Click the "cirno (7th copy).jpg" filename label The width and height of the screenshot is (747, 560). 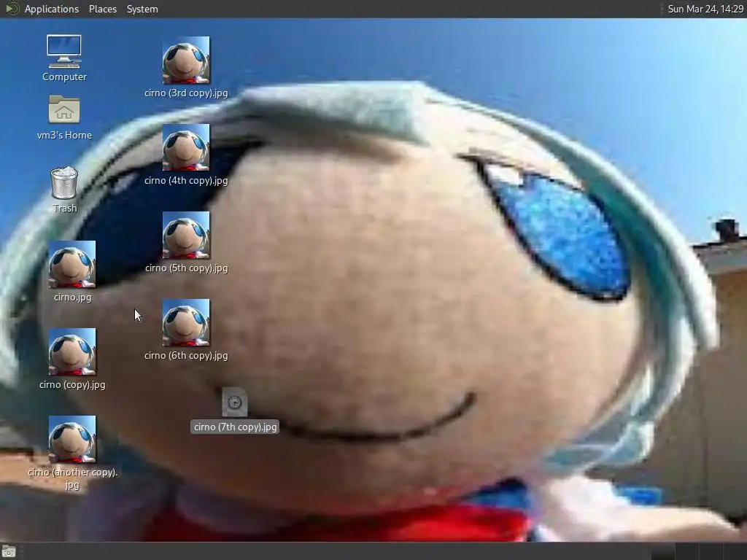click(x=235, y=427)
